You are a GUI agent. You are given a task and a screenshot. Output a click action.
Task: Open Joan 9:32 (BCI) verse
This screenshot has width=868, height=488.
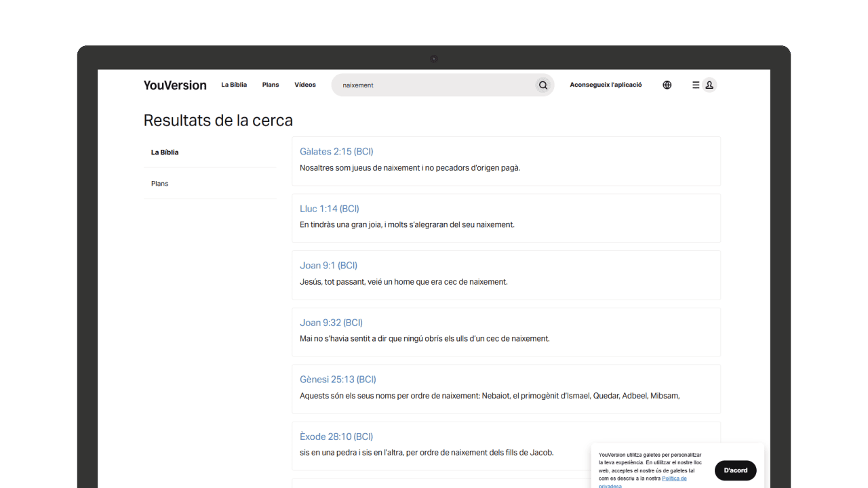(331, 323)
